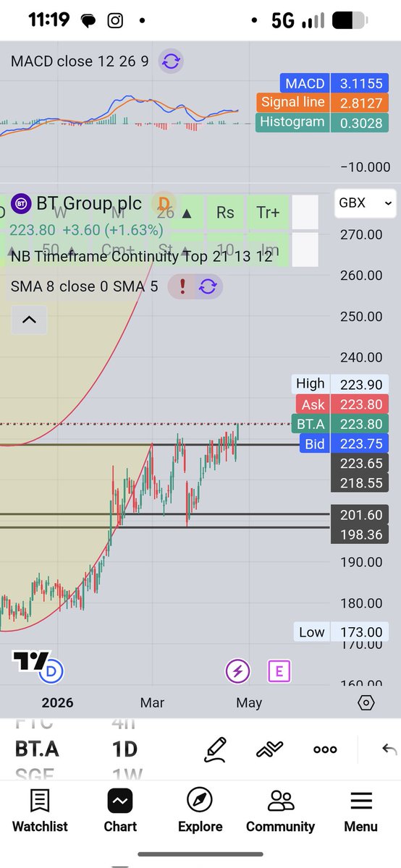Image resolution: width=401 pixels, height=868 pixels.
Task: Tap the 223.65 price label
Action: point(360,464)
